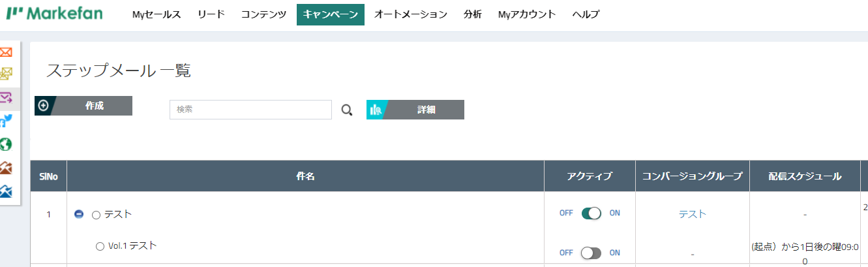Select the テスト radio button

pyautogui.click(x=97, y=214)
